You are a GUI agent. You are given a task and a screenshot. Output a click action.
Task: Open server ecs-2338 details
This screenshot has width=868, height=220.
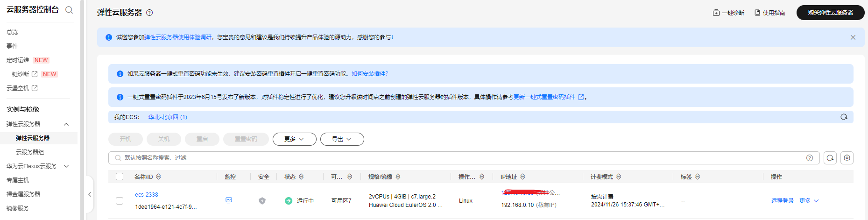[x=147, y=195]
